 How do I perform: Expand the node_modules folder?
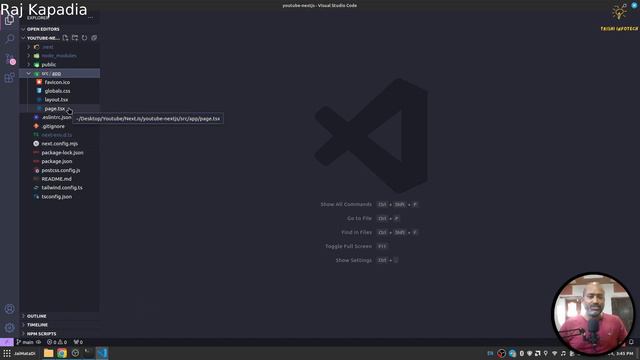pos(60,56)
